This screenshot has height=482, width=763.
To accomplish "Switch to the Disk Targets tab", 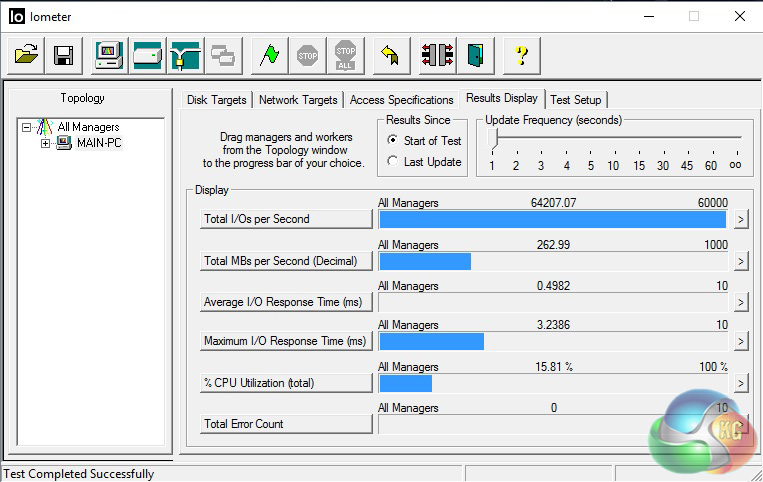I will pos(218,100).
